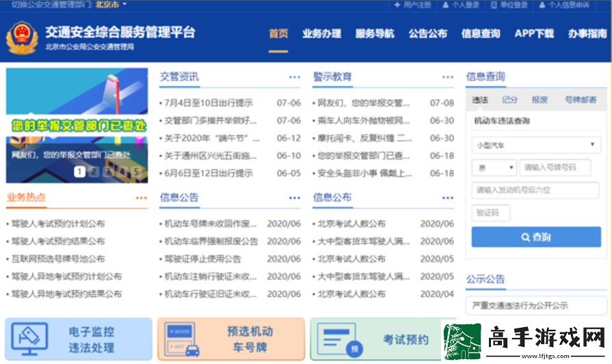Open 警示教育 more dots
This screenshot has width=612, height=364.
click(x=448, y=77)
